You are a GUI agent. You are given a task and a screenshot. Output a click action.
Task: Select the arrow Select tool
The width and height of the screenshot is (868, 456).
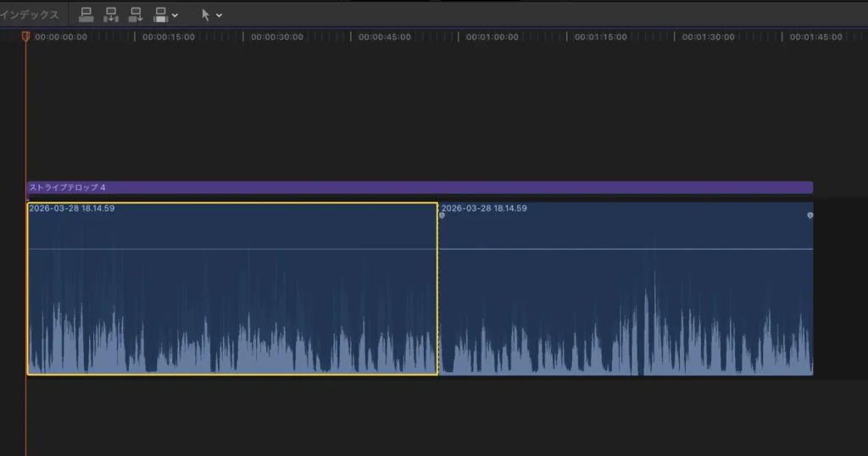205,14
